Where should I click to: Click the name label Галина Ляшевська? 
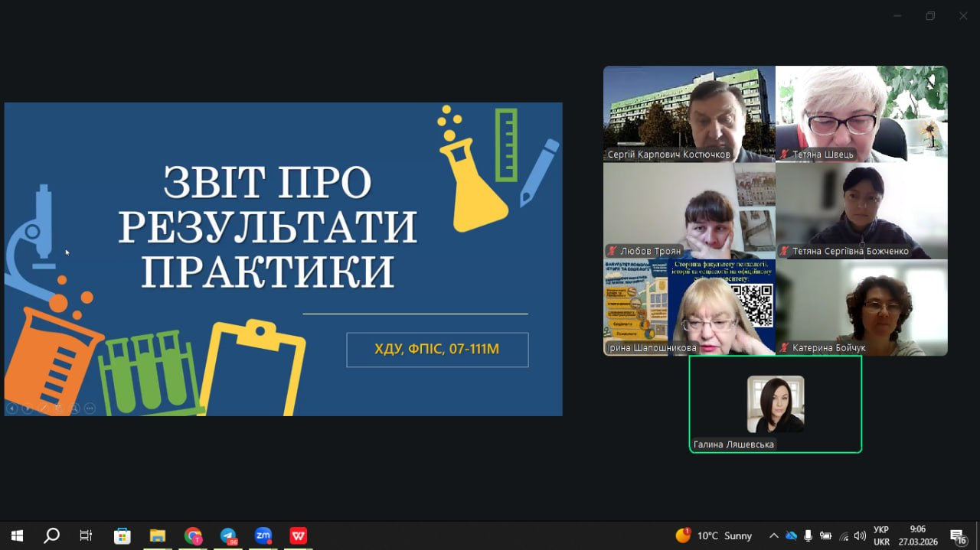click(733, 444)
